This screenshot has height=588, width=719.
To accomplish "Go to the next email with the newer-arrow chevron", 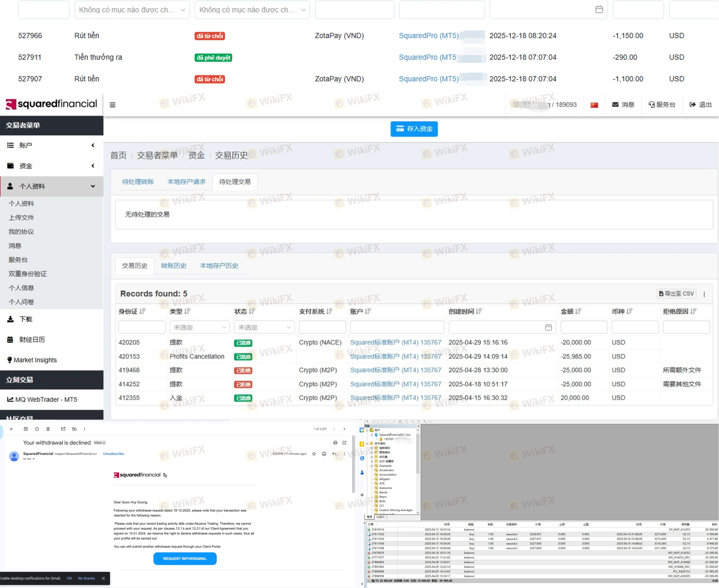I will click(344, 429).
